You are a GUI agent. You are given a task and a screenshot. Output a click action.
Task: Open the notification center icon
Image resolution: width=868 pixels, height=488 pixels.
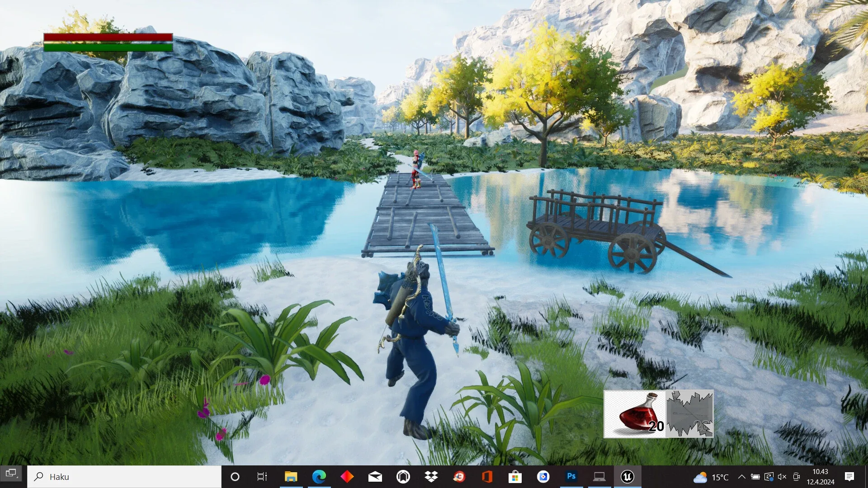coord(849,477)
